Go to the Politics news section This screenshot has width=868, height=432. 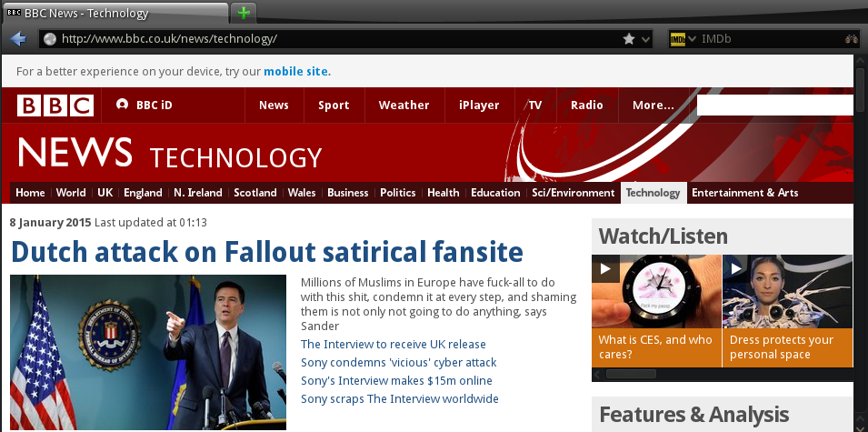(x=397, y=193)
